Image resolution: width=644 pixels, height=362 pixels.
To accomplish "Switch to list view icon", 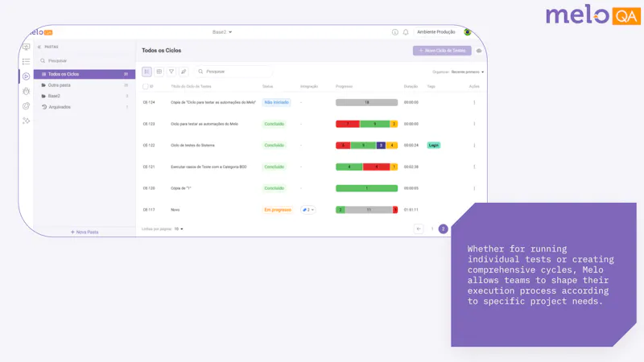I will (x=147, y=72).
